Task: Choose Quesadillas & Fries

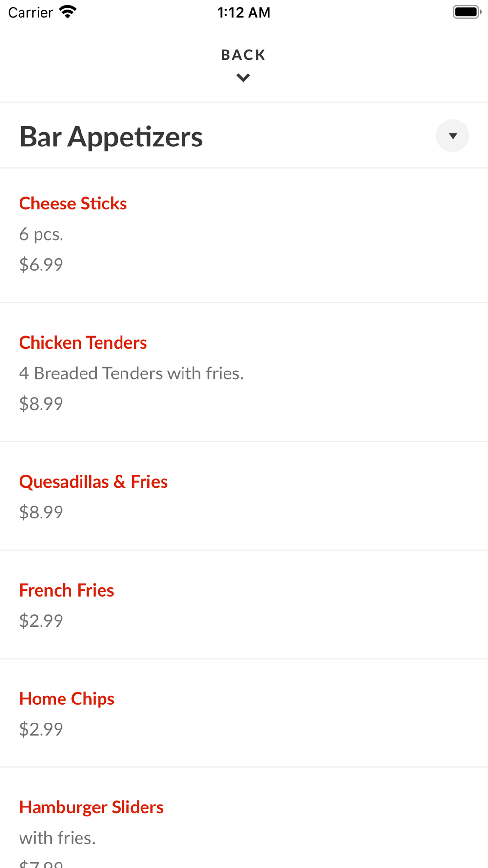Action: click(x=93, y=482)
